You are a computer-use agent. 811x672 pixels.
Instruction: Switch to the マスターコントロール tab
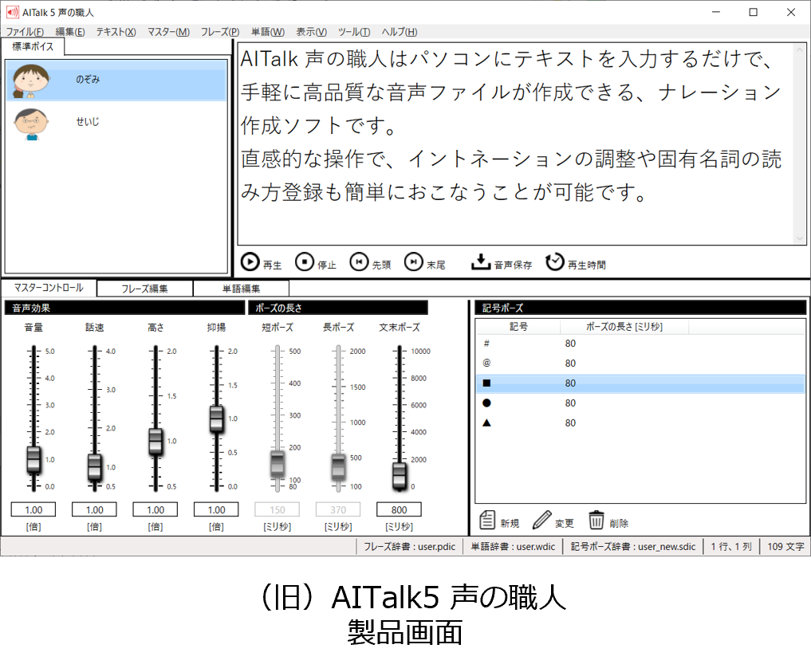pos(49,288)
